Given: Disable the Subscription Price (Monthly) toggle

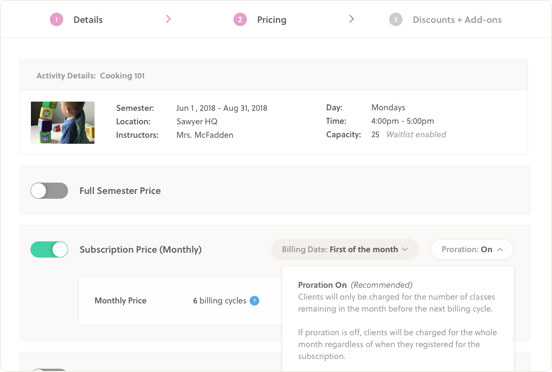Looking at the screenshot, I should pos(49,250).
